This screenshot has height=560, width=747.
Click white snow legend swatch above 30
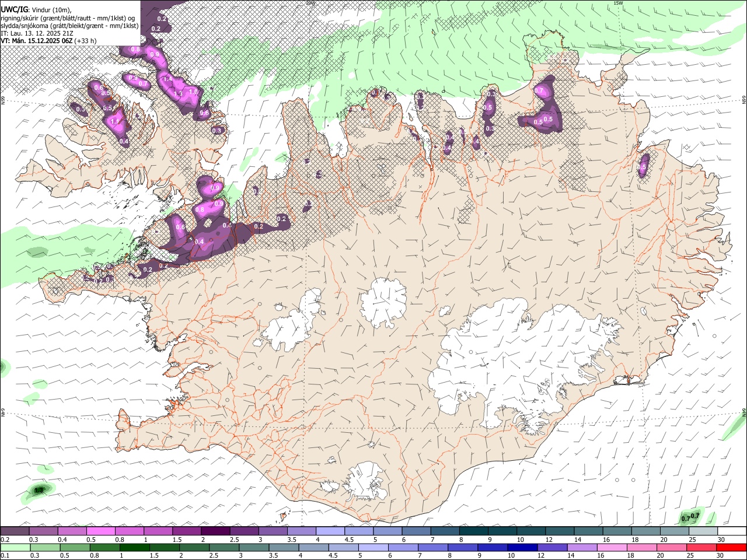732,531
